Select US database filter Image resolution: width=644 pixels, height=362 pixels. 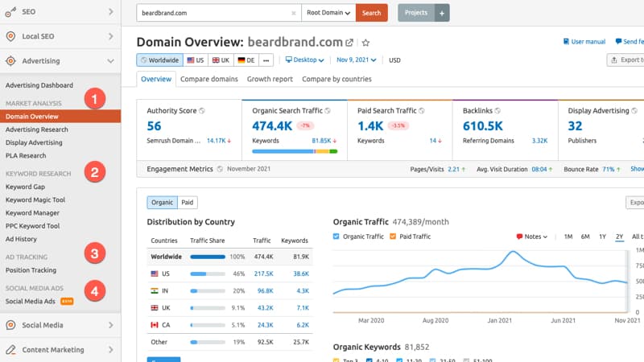tap(196, 60)
